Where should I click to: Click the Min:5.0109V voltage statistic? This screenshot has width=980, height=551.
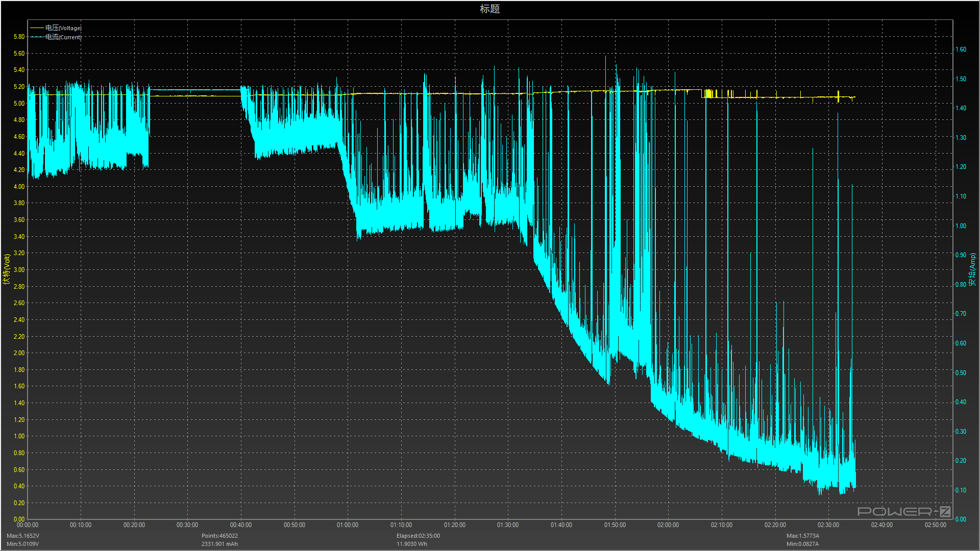(23, 544)
